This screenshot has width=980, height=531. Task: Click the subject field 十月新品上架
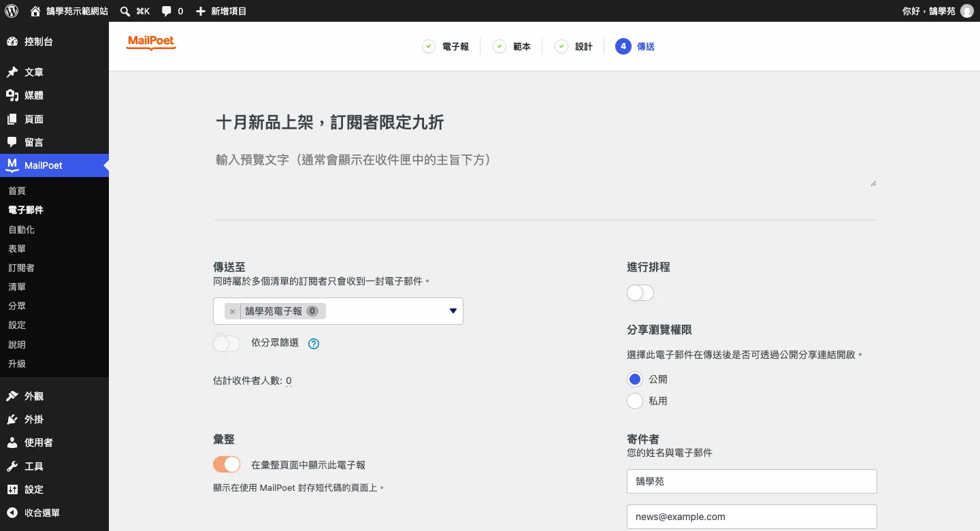544,123
